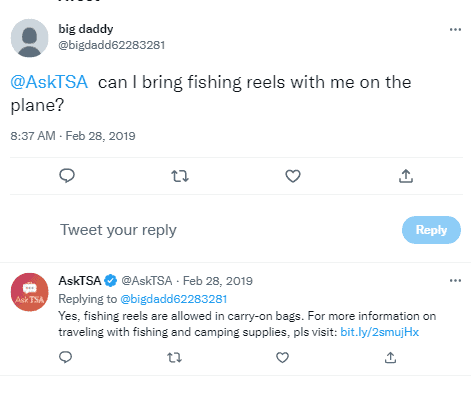
Task: Click the blue Reply button
Action: (431, 230)
